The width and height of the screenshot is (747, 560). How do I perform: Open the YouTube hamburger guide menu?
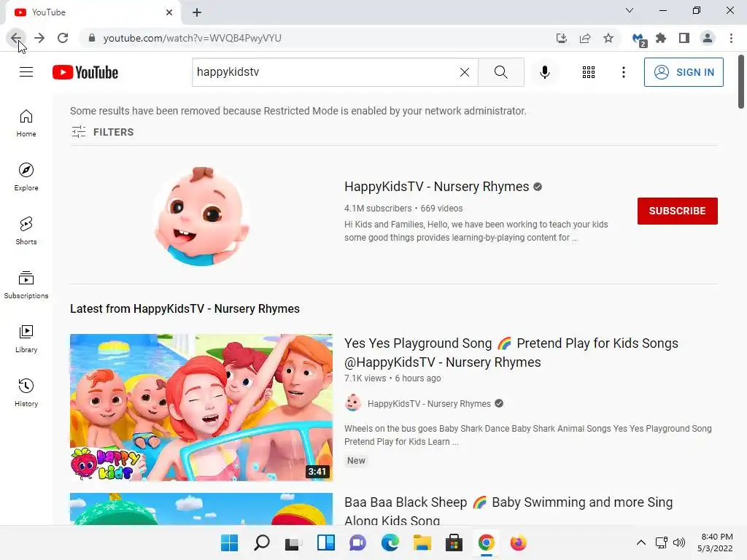26,72
